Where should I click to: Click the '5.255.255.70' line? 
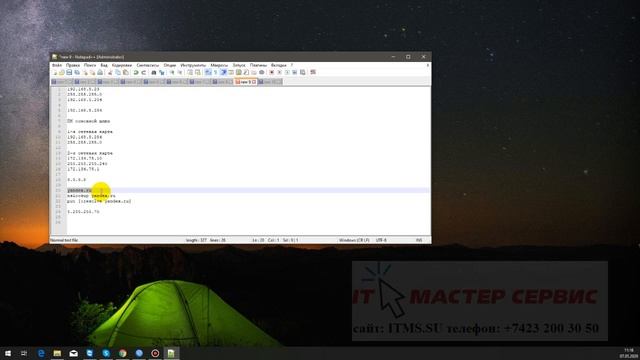coord(83,212)
